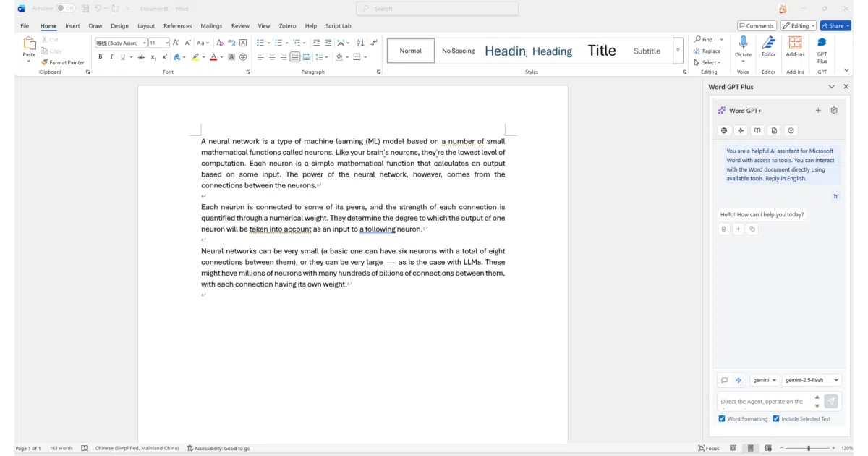Apply the Title style

[x=602, y=51]
